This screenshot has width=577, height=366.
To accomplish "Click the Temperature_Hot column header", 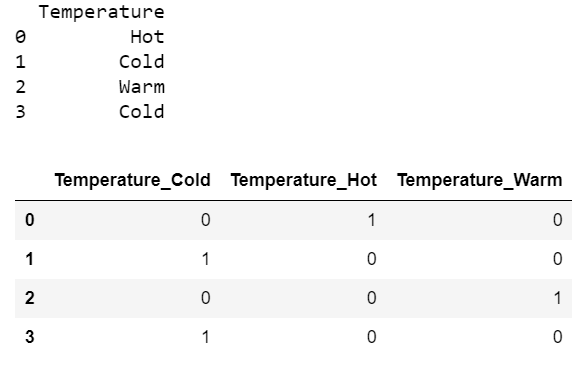I will 304,180.
